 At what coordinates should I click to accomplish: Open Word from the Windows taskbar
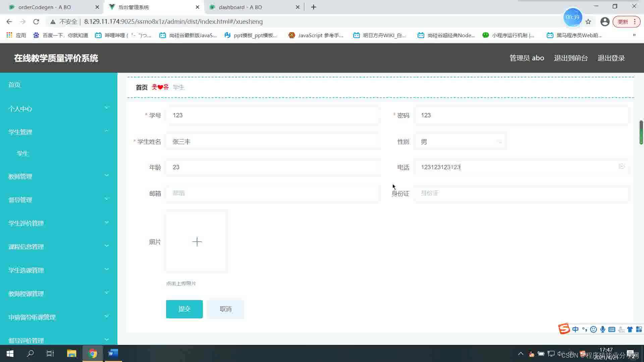(x=113, y=353)
